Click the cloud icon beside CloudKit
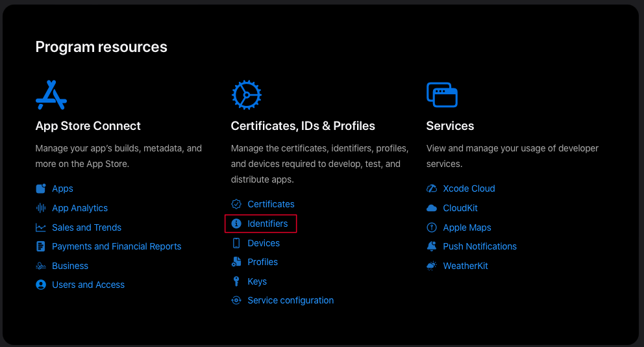 point(432,208)
